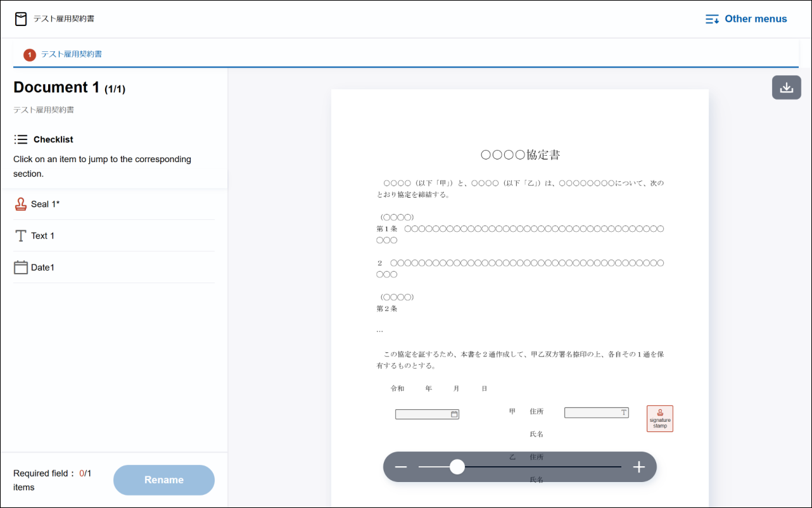Jump to Seal 1 checklist item
Viewport: 812px width, 508px height.
[45, 204]
